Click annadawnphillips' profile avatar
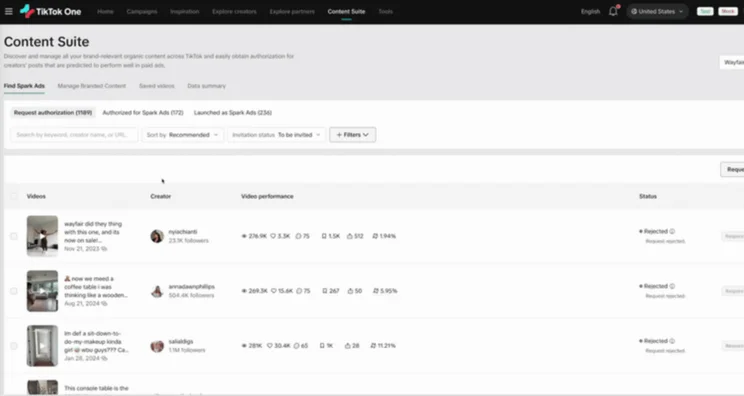This screenshot has height=396, width=744. pos(157,291)
